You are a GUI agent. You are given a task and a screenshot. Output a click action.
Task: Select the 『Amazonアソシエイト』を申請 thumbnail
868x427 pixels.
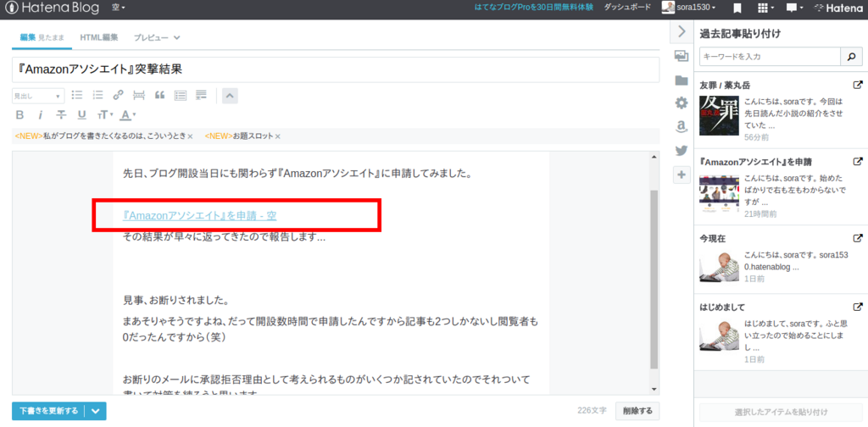(719, 193)
